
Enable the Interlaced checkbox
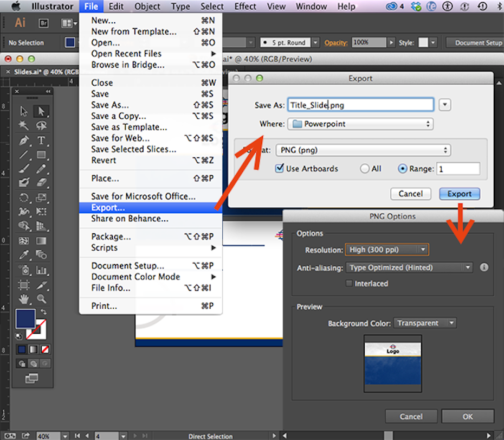pos(350,283)
